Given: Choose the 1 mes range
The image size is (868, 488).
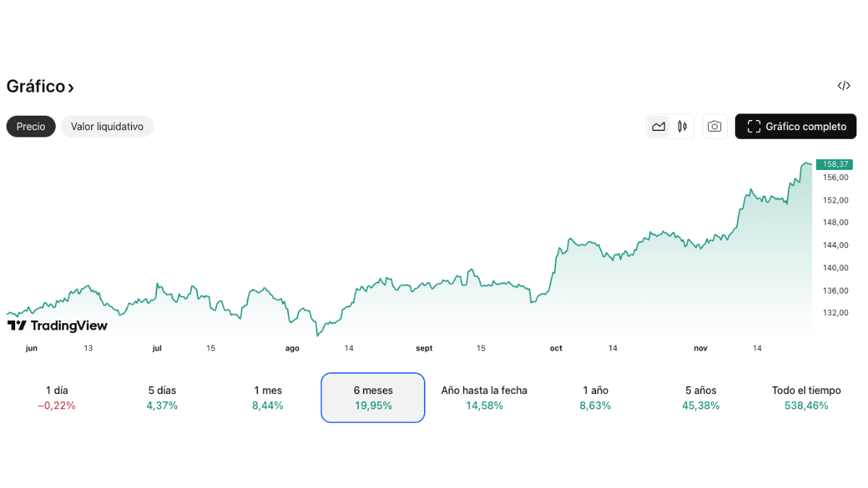Looking at the screenshot, I should (x=268, y=398).
